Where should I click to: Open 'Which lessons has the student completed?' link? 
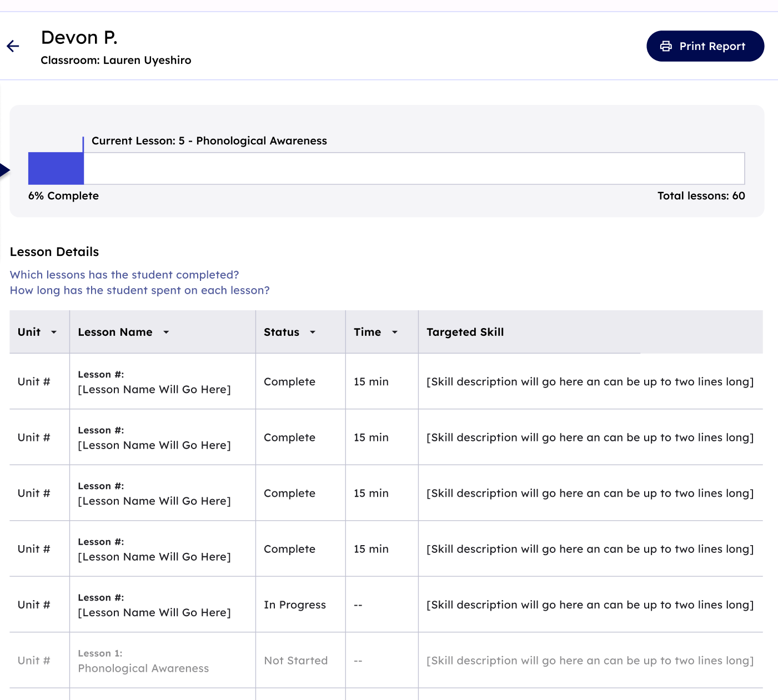pos(124,275)
